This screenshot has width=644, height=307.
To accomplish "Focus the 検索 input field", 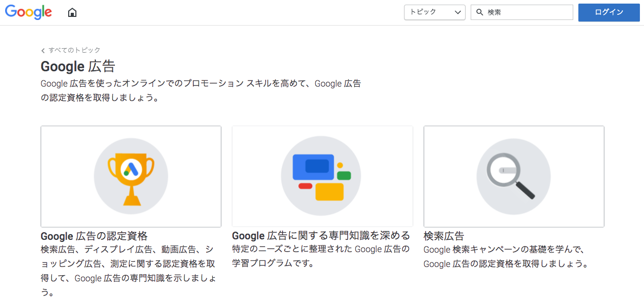I will click(x=522, y=12).
